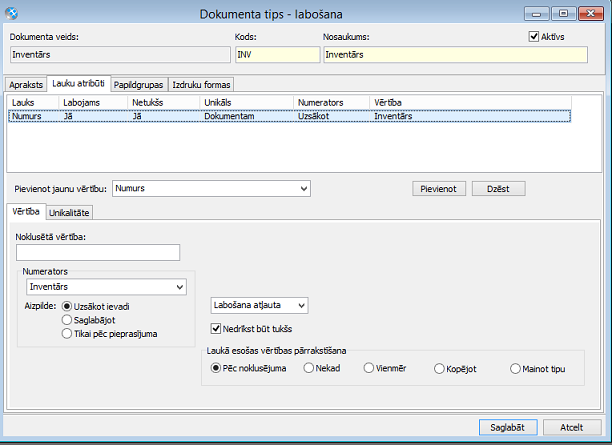Click the app icon in title bar
Screen dimensions: 612x445
pos(12,12)
